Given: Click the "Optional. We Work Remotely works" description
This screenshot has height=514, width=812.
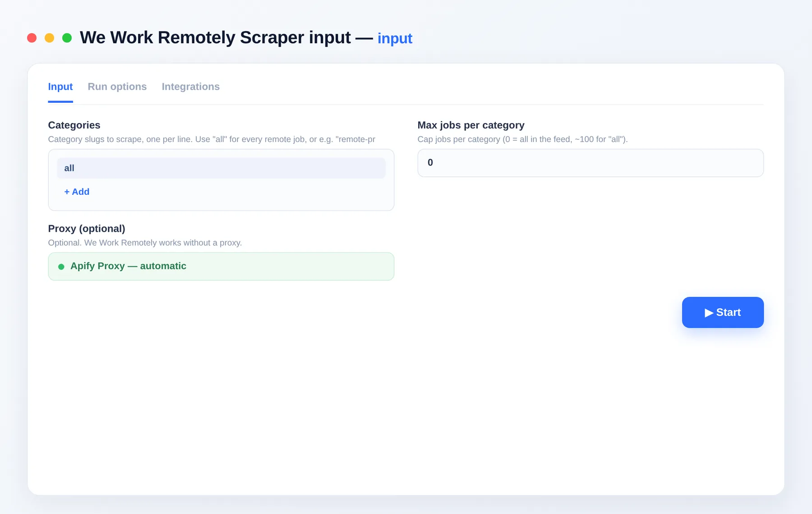Looking at the screenshot, I should 145,243.
